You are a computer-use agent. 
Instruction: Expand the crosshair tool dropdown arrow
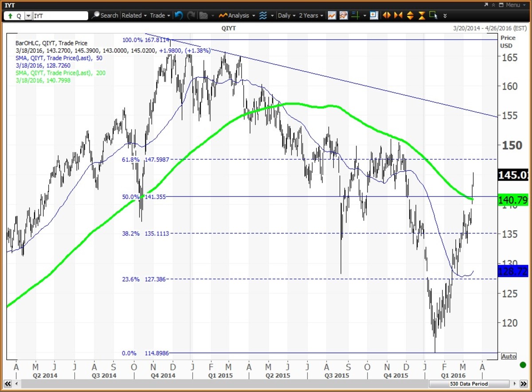pos(365,16)
